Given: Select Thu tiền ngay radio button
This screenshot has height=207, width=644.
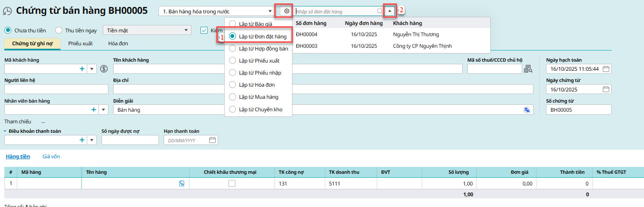Looking at the screenshot, I should 60,30.
